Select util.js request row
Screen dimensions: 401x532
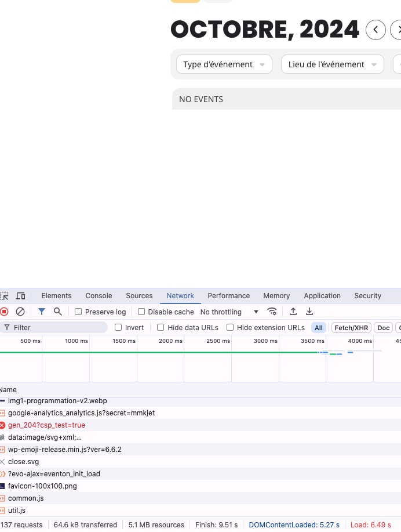(200, 511)
